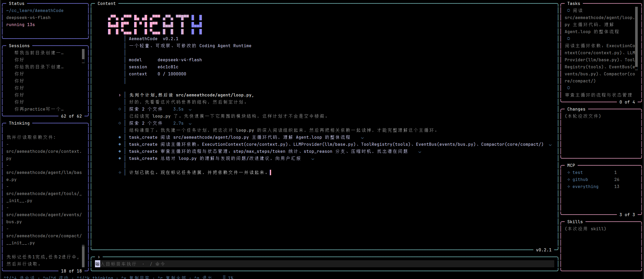Screen dimensions: 644x279
Task: Click the 1% context usage indicator
Action: (x=228, y=277)
